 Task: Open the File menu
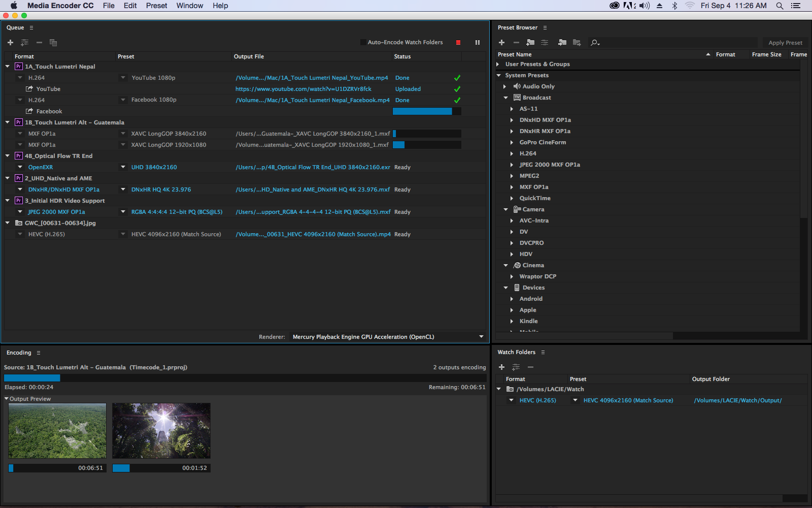[109, 6]
